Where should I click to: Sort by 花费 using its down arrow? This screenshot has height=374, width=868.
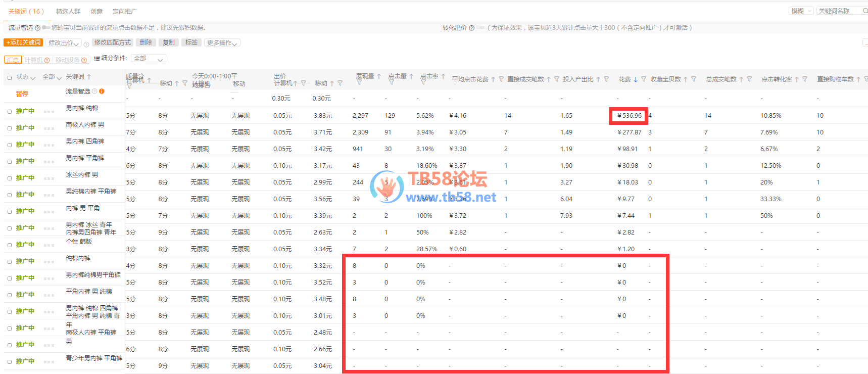click(x=636, y=79)
